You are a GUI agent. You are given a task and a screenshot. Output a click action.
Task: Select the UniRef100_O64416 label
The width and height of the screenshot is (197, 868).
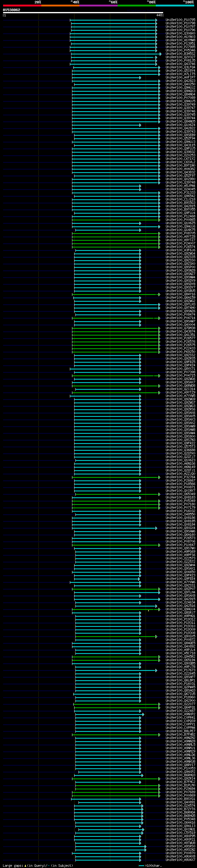tap(180, 822)
